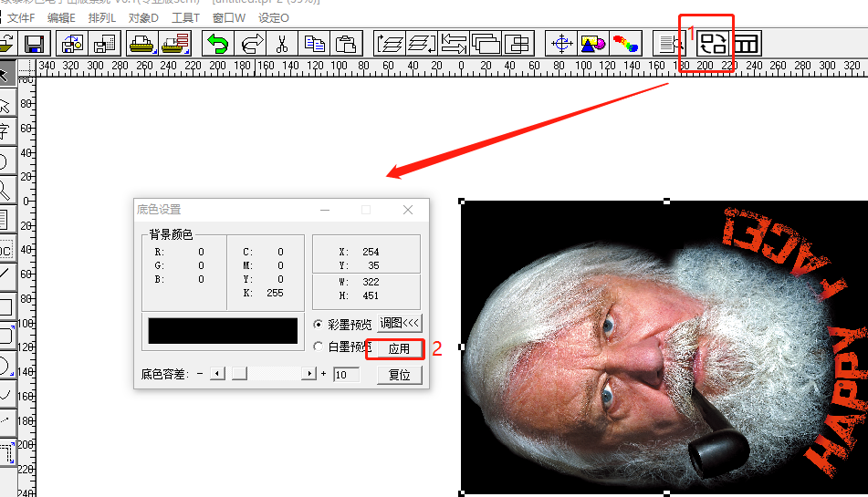
Task: Open the 文件F menu
Action: point(21,18)
